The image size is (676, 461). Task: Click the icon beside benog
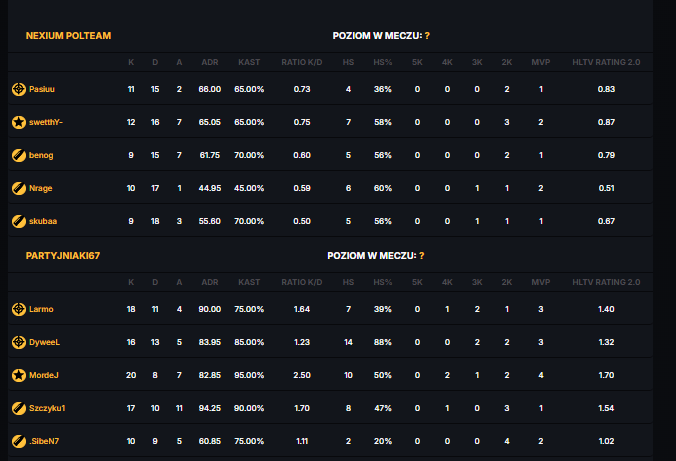(x=19, y=155)
